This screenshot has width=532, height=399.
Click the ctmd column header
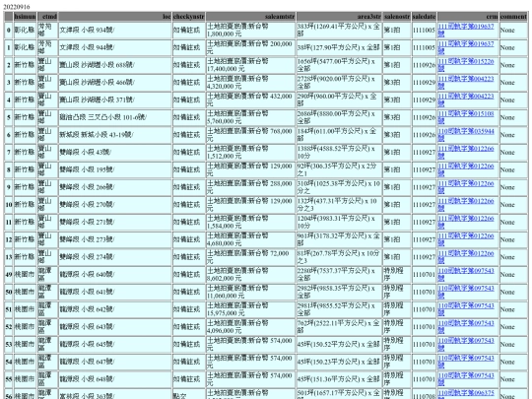47,17
